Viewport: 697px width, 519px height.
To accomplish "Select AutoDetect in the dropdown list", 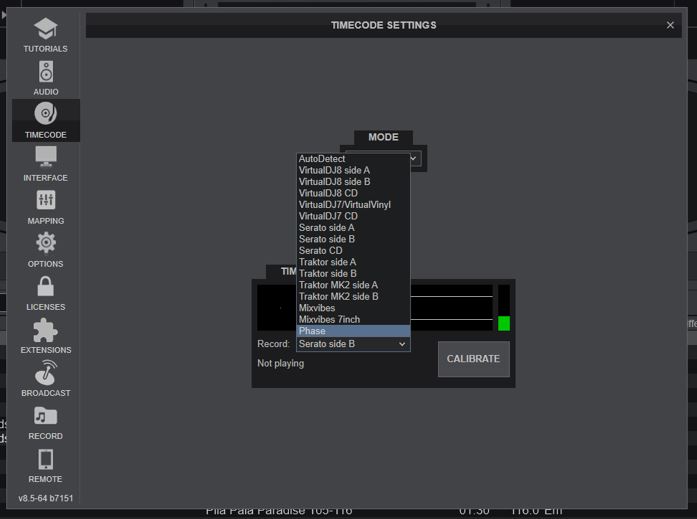I will point(352,159).
